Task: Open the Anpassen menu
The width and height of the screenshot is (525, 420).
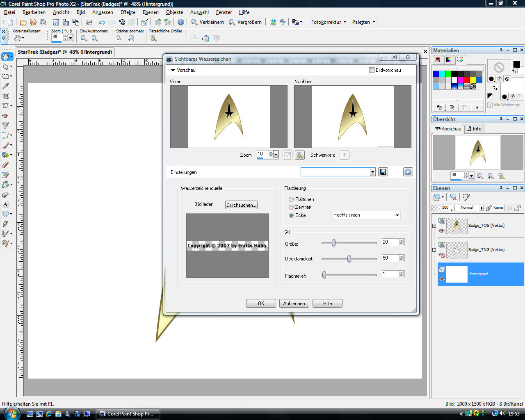Action: (x=103, y=12)
